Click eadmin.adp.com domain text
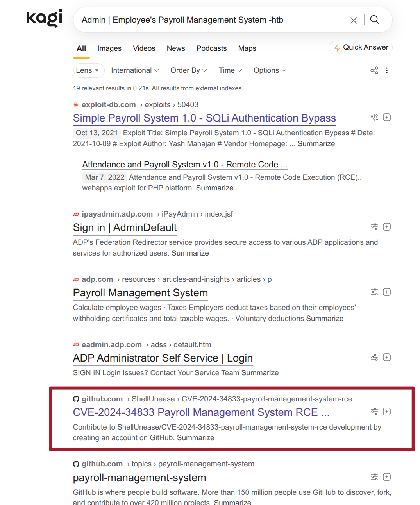This screenshot has width=420, height=505. pos(112,345)
